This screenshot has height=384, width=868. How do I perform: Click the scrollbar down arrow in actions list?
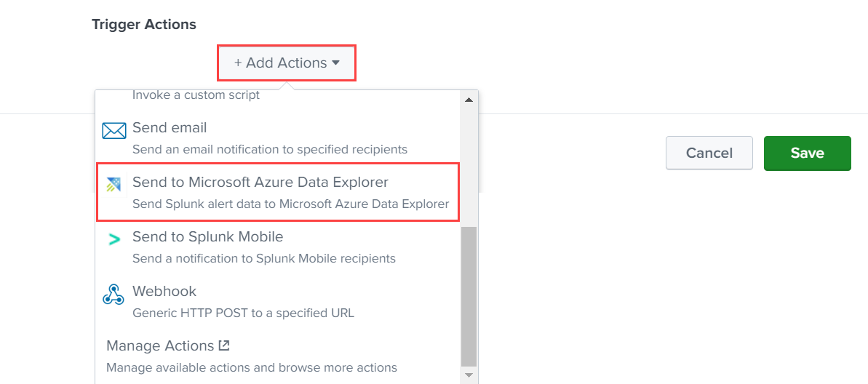click(x=469, y=375)
